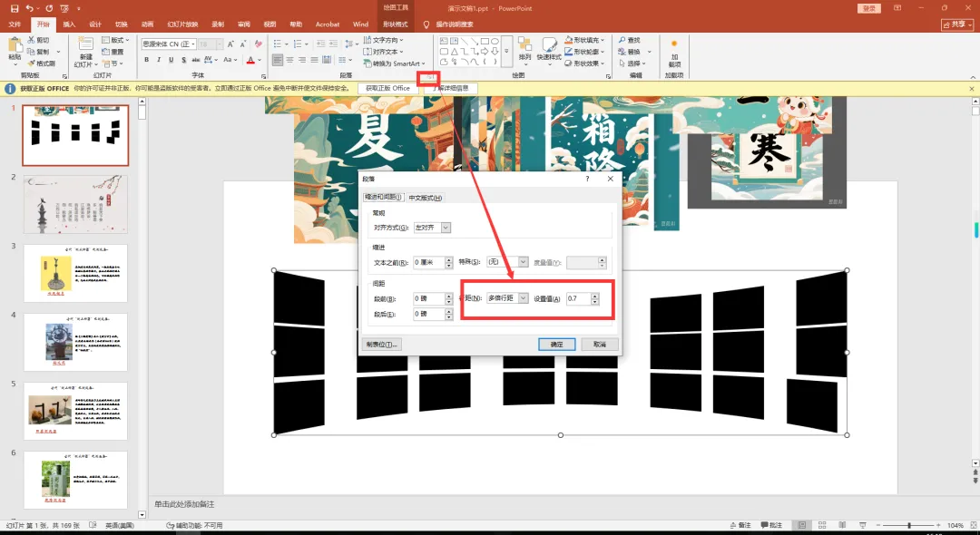Confirm dialog with 确定 button
The image size is (980, 535).
click(556, 344)
